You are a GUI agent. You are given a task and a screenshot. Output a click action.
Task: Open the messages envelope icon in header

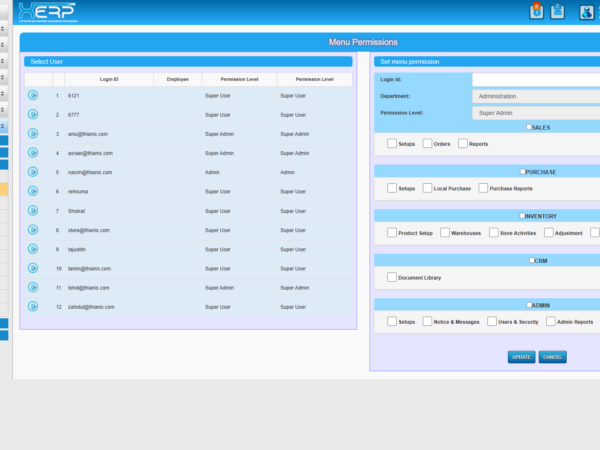[558, 11]
